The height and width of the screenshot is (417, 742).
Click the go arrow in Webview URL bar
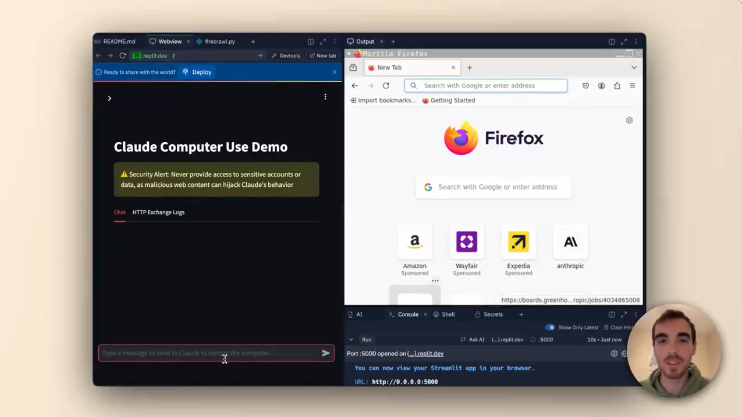click(x=260, y=56)
